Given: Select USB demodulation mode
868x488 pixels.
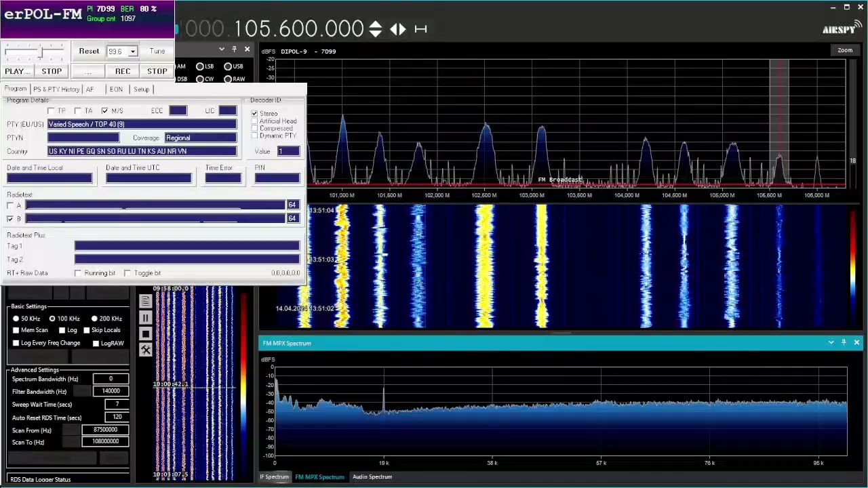Looking at the screenshot, I should point(233,66).
